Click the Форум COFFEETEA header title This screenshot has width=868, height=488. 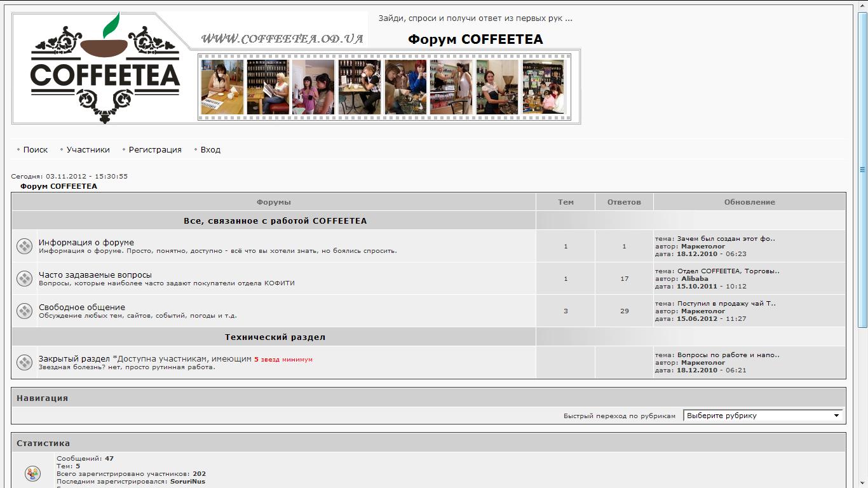(475, 39)
